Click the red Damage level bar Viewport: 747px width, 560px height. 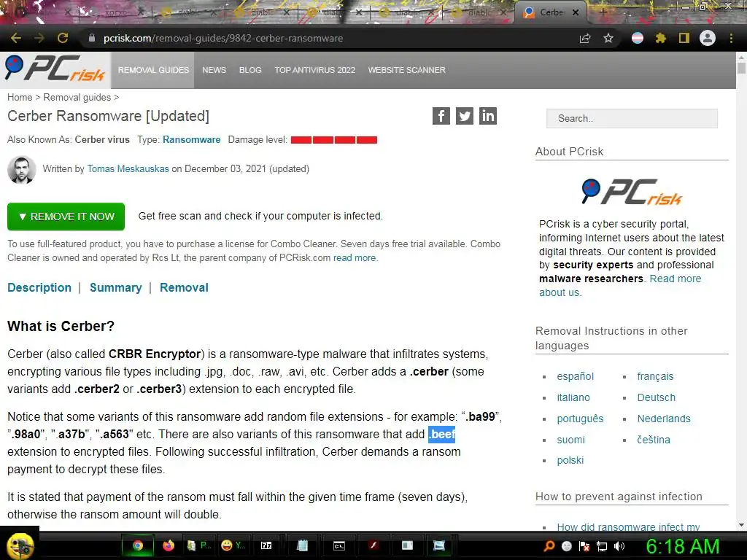(334, 140)
